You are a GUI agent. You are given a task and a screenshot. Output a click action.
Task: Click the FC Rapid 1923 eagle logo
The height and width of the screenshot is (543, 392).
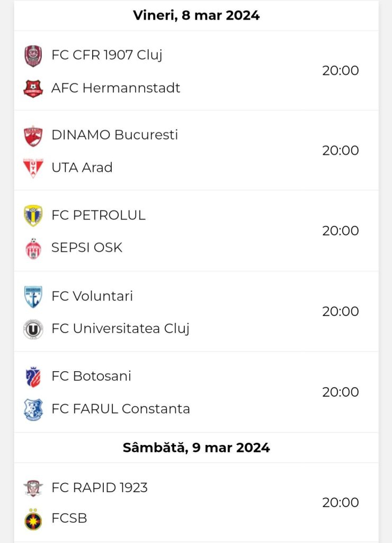pyautogui.click(x=33, y=488)
